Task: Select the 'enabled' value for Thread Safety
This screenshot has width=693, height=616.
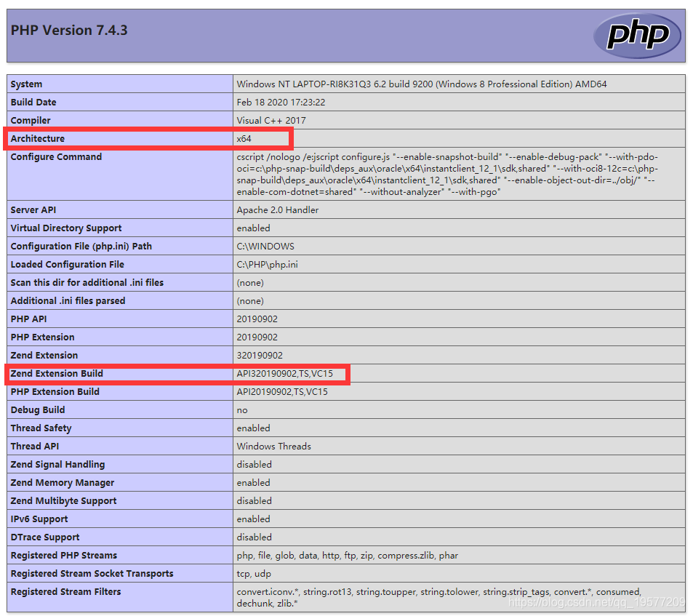Action: click(x=253, y=428)
